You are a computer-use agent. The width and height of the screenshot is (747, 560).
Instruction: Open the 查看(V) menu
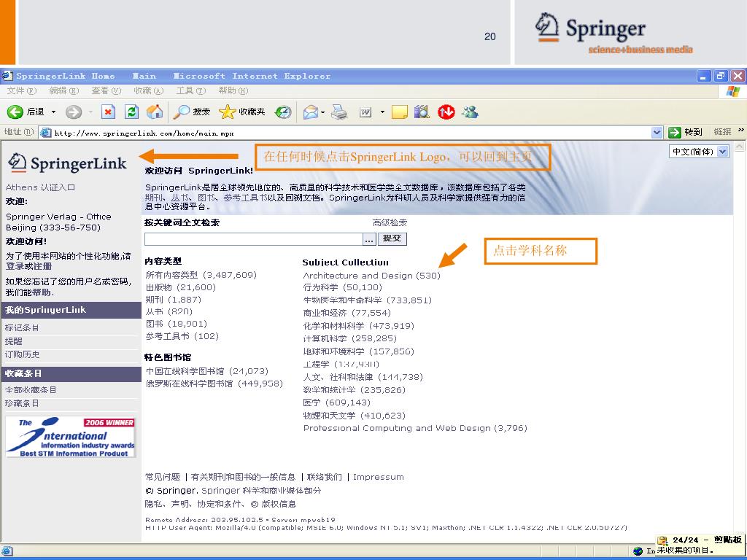point(107,90)
